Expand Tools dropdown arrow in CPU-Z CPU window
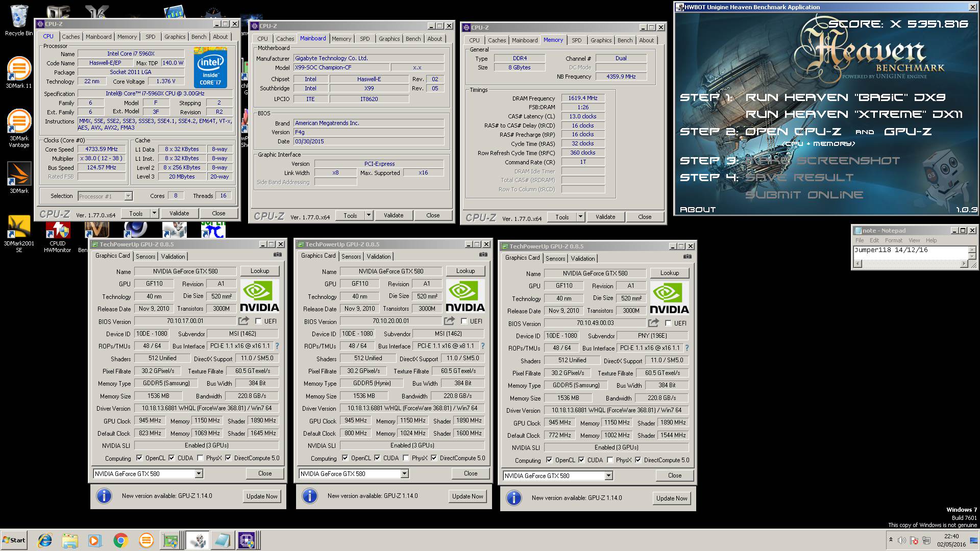 click(x=155, y=213)
